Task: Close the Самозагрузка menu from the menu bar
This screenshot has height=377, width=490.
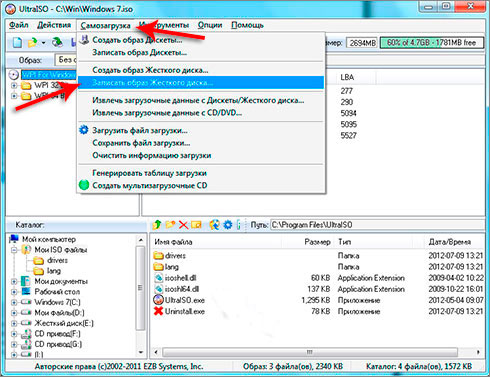Action: pos(105,26)
